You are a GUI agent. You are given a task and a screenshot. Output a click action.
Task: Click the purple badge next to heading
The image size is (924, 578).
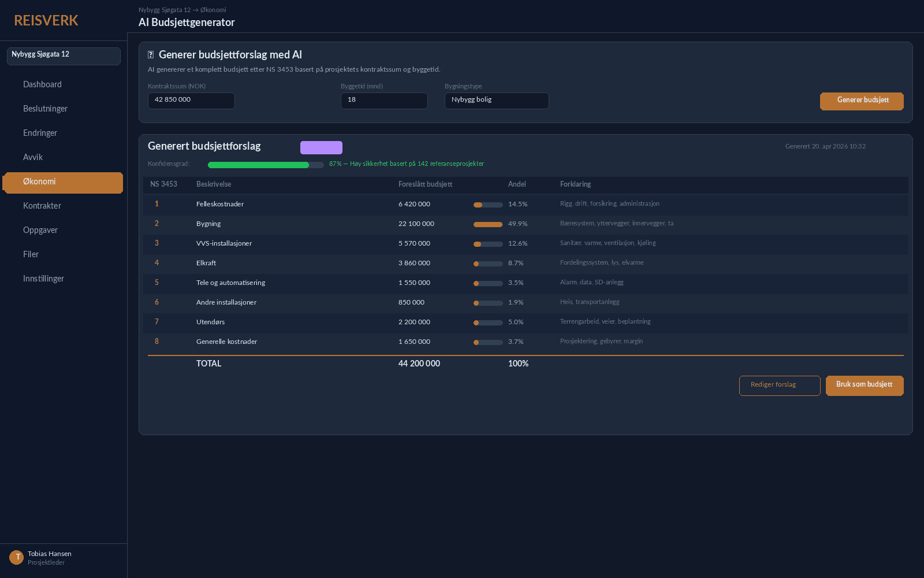tap(321, 147)
